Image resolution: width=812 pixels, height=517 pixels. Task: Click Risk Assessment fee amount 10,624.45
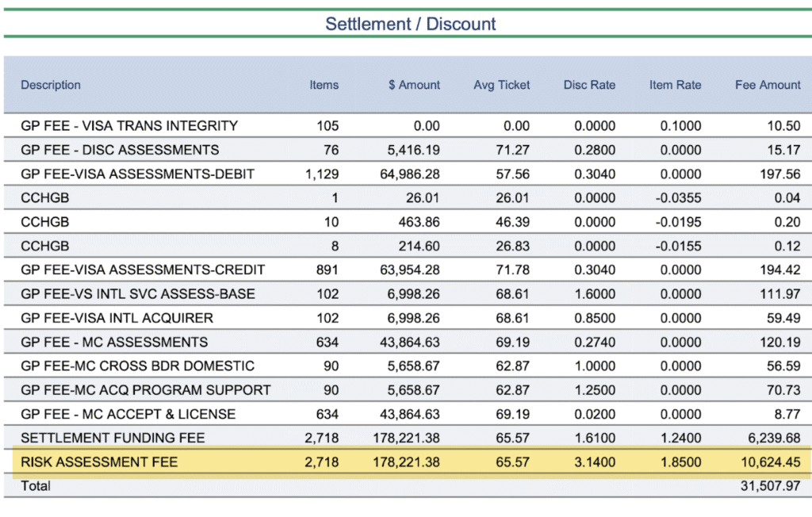771,462
